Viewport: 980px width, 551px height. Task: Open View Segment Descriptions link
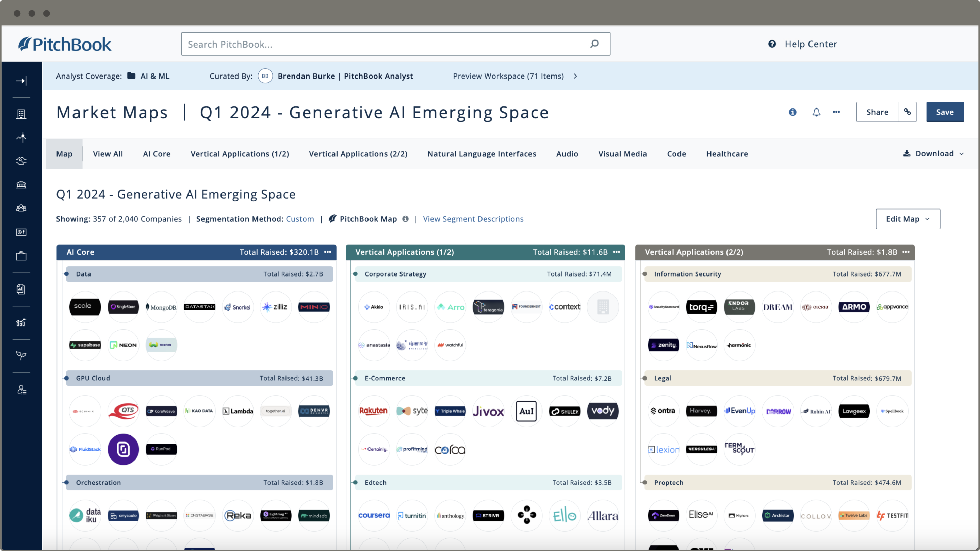point(473,219)
